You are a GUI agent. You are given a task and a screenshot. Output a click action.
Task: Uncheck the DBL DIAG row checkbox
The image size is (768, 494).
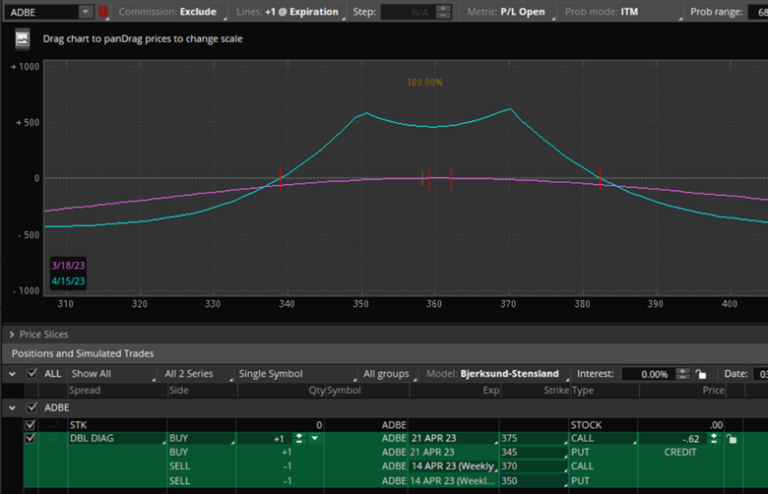click(30, 438)
